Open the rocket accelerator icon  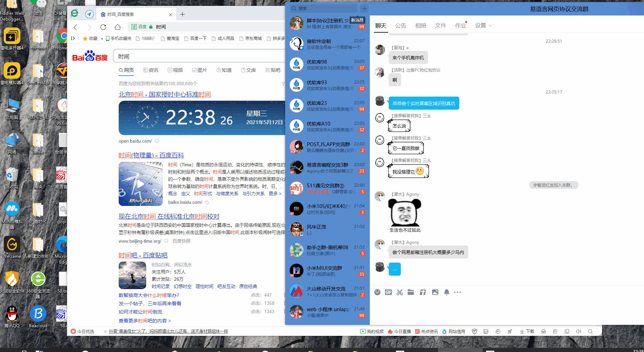click(510, 331)
